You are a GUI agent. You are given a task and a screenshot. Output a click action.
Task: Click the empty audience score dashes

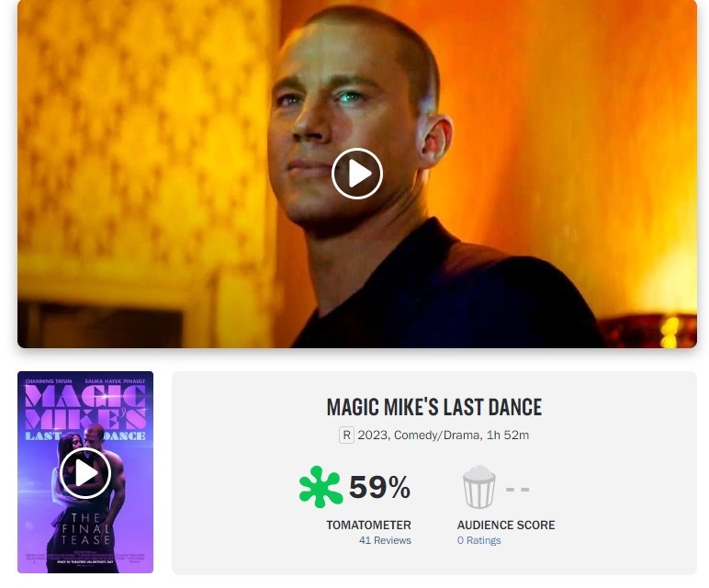click(517, 490)
